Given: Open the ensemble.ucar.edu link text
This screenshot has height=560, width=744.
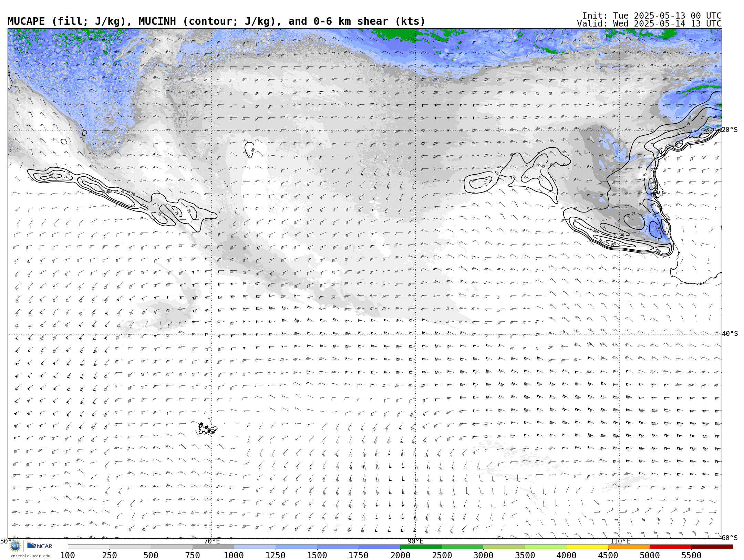Looking at the screenshot, I should point(30,556).
